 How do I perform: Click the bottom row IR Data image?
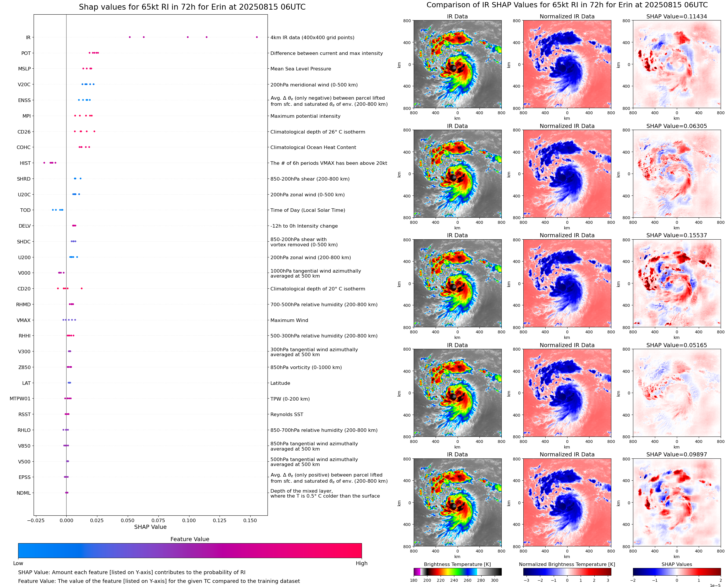pos(457,503)
